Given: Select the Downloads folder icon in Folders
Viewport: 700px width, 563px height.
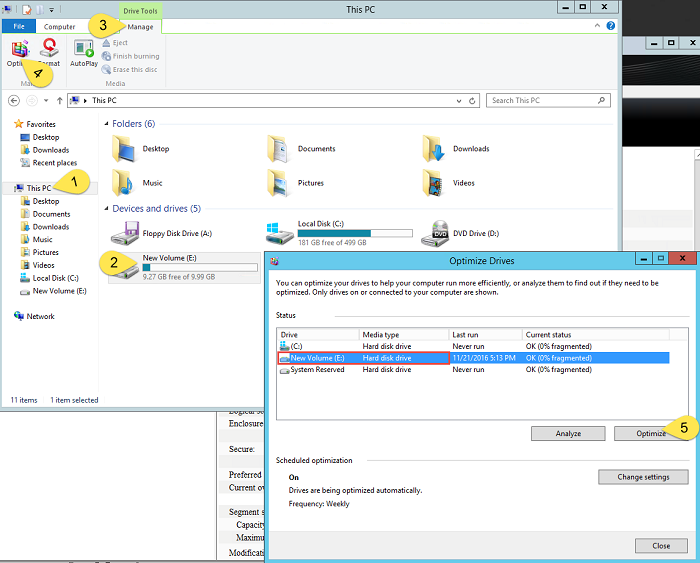Looking at the screenshot, I should 433,149.
